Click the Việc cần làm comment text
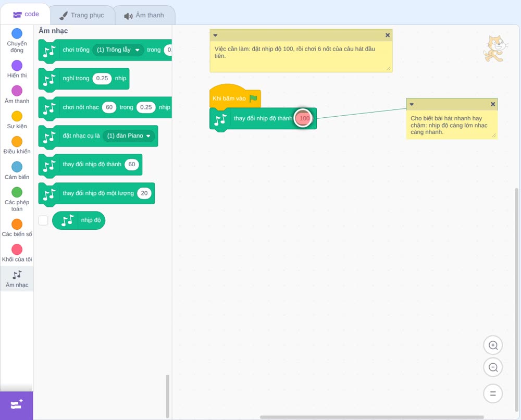This screenshot has width=521, height=420. [295, 53]
